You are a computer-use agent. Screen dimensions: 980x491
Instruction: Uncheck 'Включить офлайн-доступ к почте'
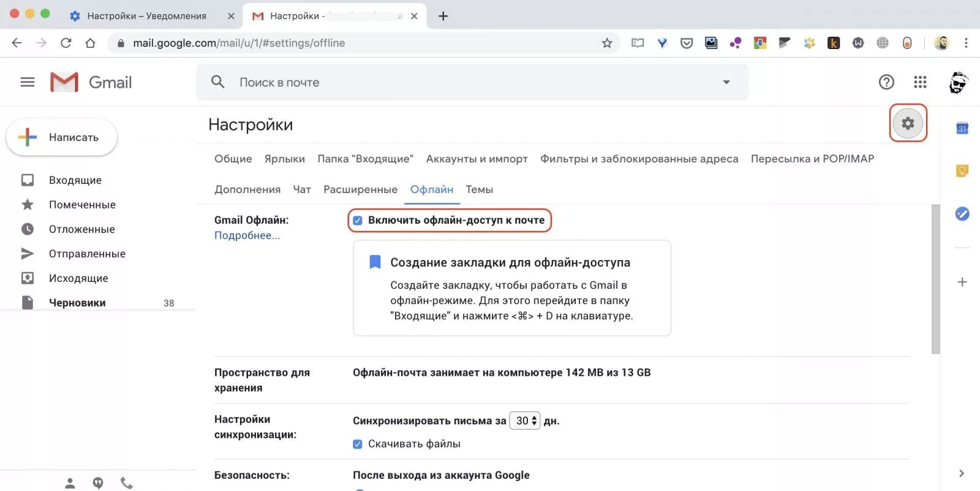358,221
